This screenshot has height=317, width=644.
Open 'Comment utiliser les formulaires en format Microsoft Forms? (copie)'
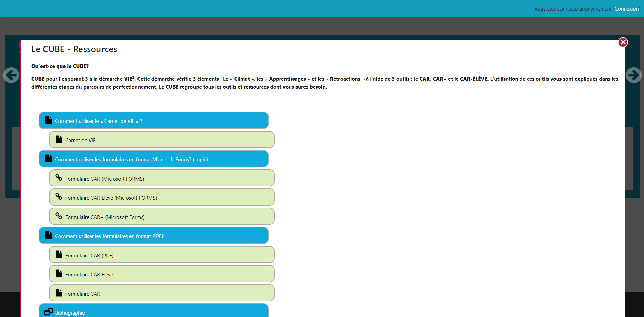(x=153, y=159)
